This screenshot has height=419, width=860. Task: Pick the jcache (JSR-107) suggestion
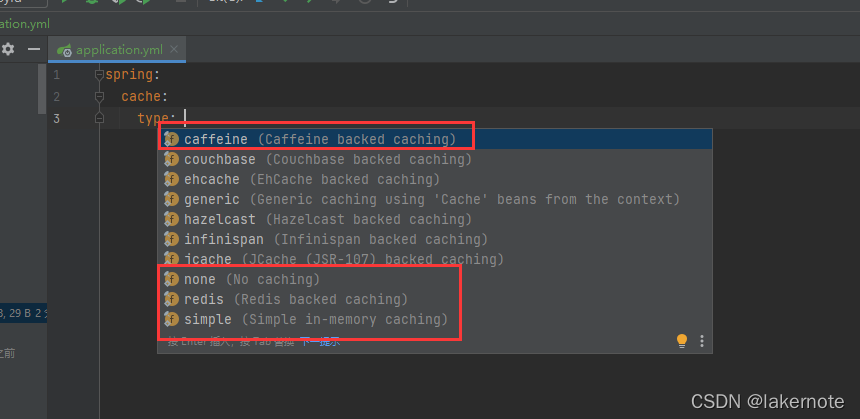435,259
